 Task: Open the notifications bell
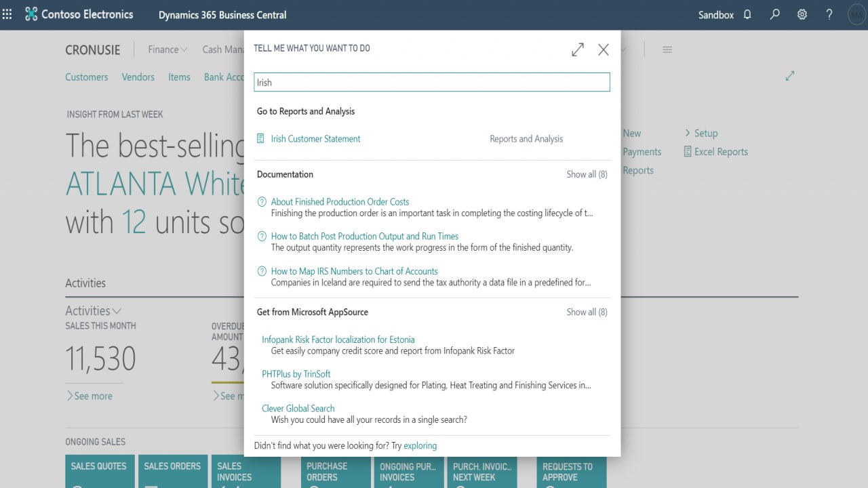(747, 14)
